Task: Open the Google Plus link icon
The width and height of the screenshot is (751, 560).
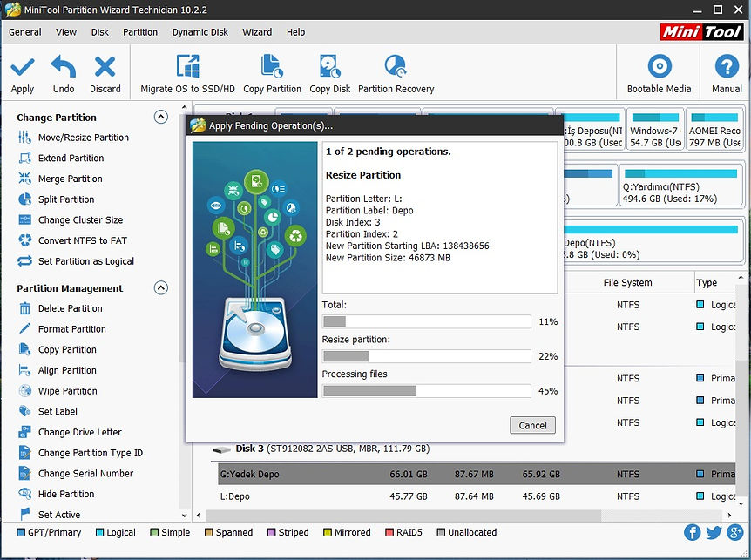Action: [x=734, y=532]
